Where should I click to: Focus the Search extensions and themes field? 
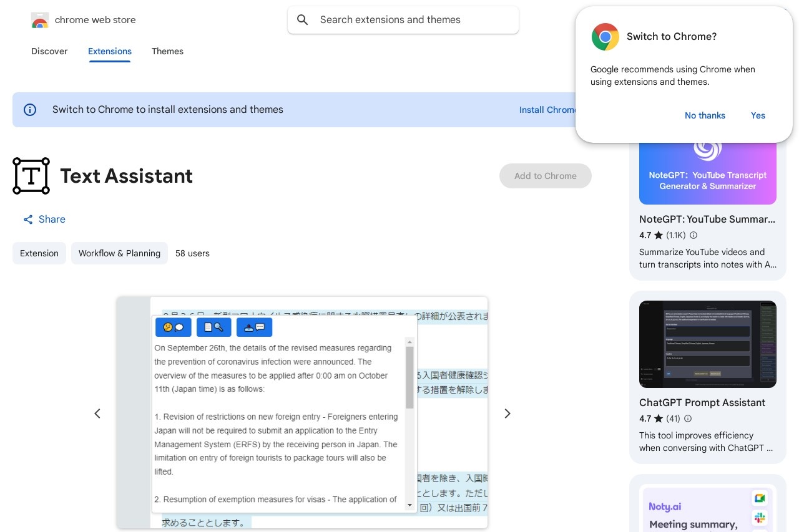pos(403,20)
